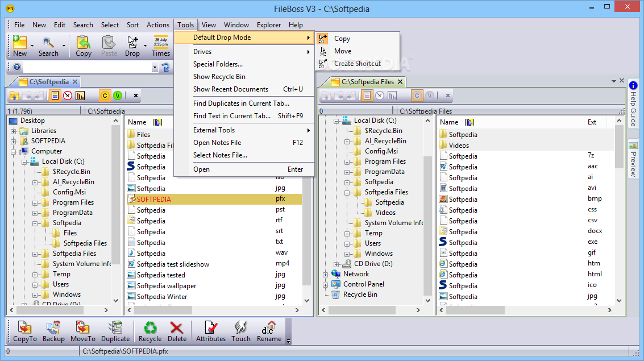Close the C:\Softpedia tab
The image size is (644, 361).
(75, 82)
